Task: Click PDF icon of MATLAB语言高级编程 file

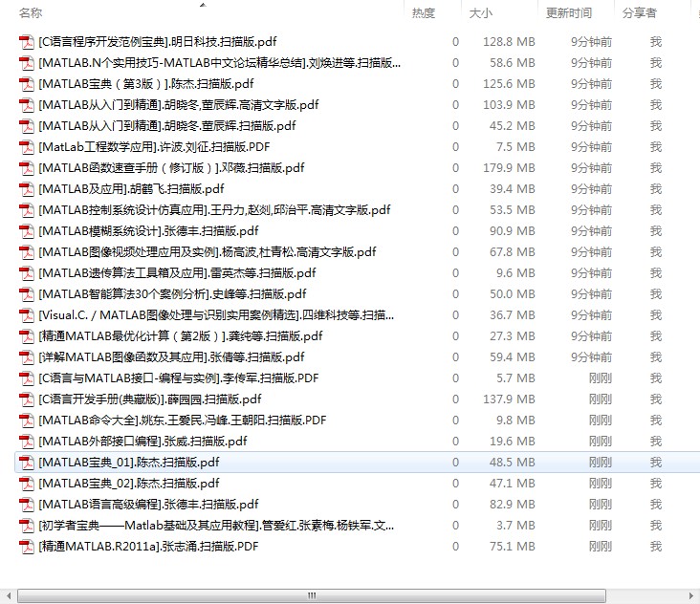Action: [27, 505]
